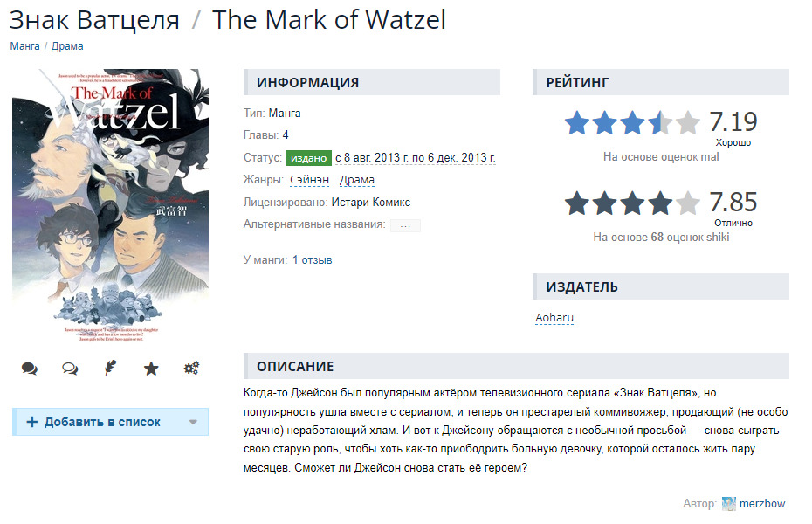Viewport: 812px width, 524px height.
Task: Expand the Добавить в список dropdown arrow
Action: [x=193, y=422]
